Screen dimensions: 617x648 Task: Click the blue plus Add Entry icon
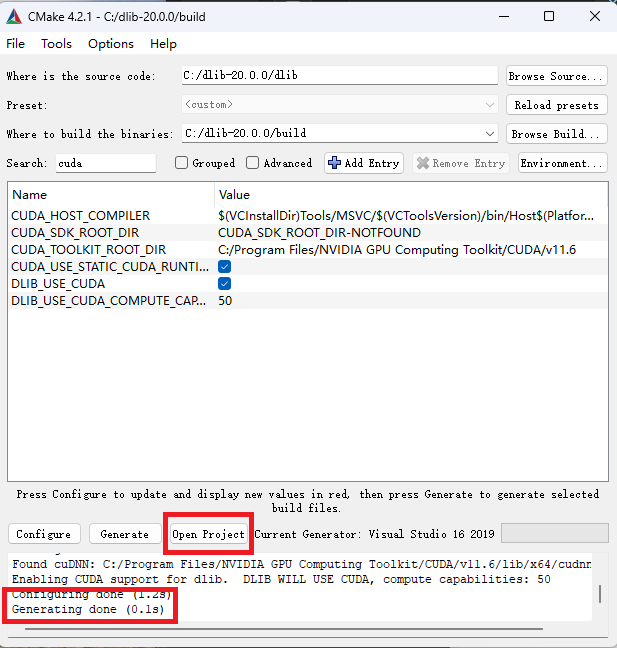pyautogui.click(x=334, y=163)
